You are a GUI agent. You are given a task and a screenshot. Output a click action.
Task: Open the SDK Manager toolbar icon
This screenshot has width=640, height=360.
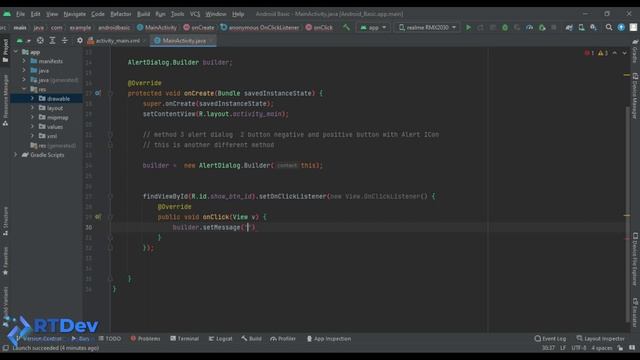(x=593, y=27)
